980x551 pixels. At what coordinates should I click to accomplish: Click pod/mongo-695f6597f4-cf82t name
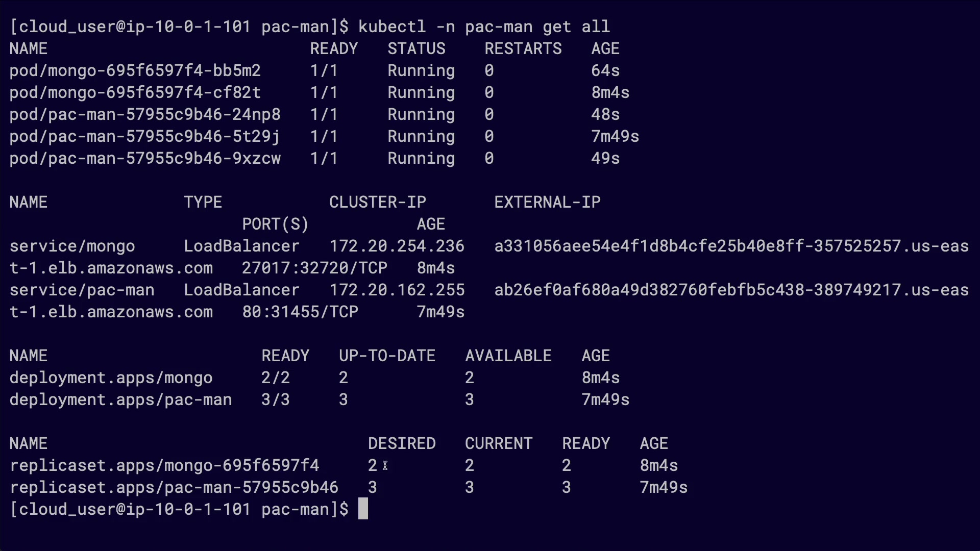click(135, 92)
